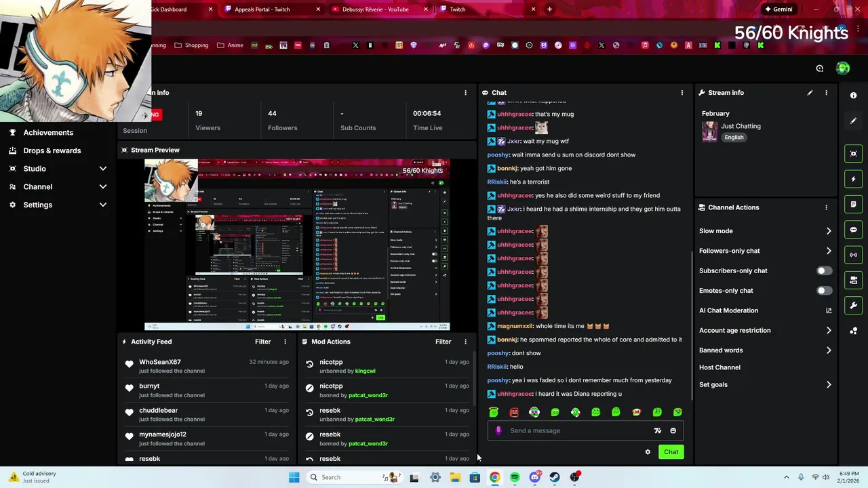Click the three-dots cluster rail icon

click(x=853, y=331)
